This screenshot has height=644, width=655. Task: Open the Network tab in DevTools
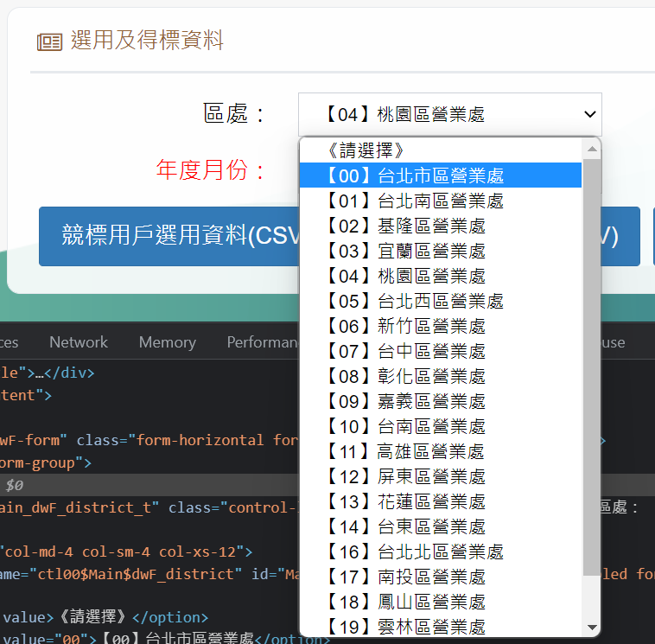[79, 342]
